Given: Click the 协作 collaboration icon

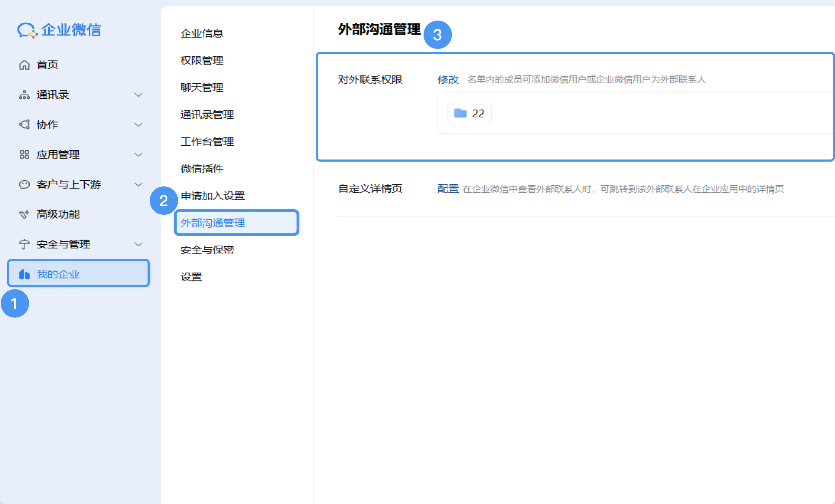Looking at the screenshot, I should tap(24, 125).
